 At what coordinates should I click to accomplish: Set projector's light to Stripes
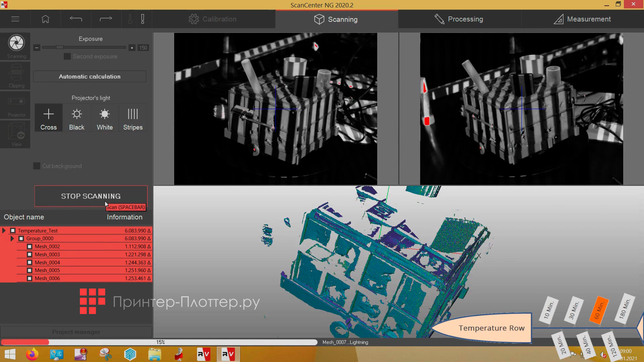point(133,117)
